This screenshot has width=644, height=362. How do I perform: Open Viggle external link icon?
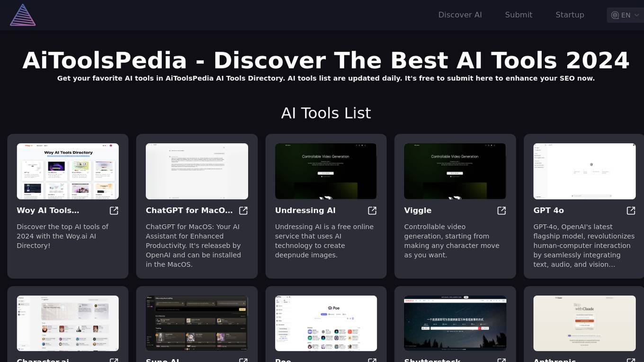(501, 210)
